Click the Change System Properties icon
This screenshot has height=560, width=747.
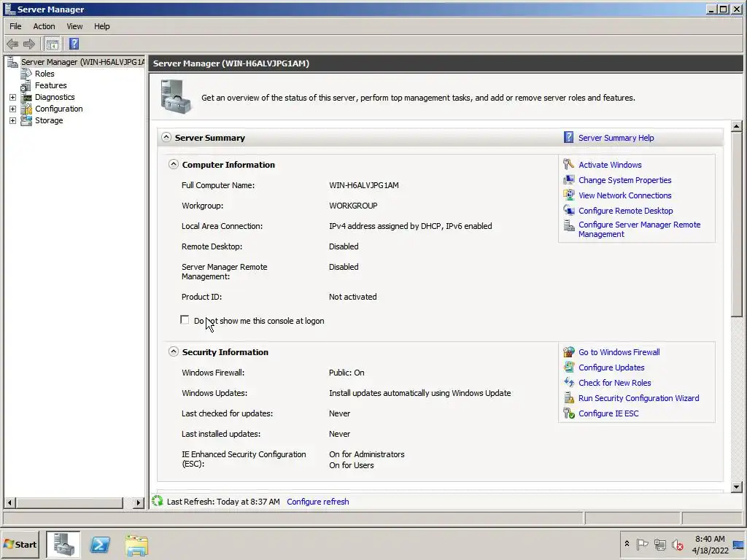click(x=568, y=180)
